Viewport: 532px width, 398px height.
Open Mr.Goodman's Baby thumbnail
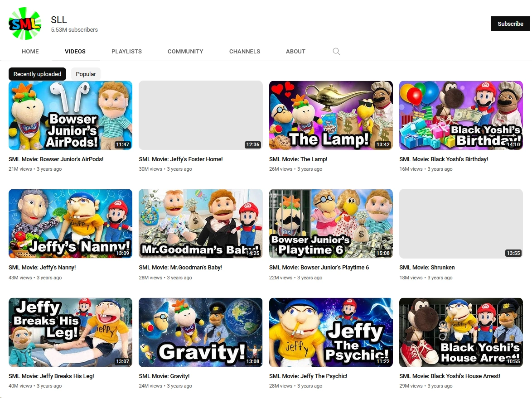(x=200, y=224)
